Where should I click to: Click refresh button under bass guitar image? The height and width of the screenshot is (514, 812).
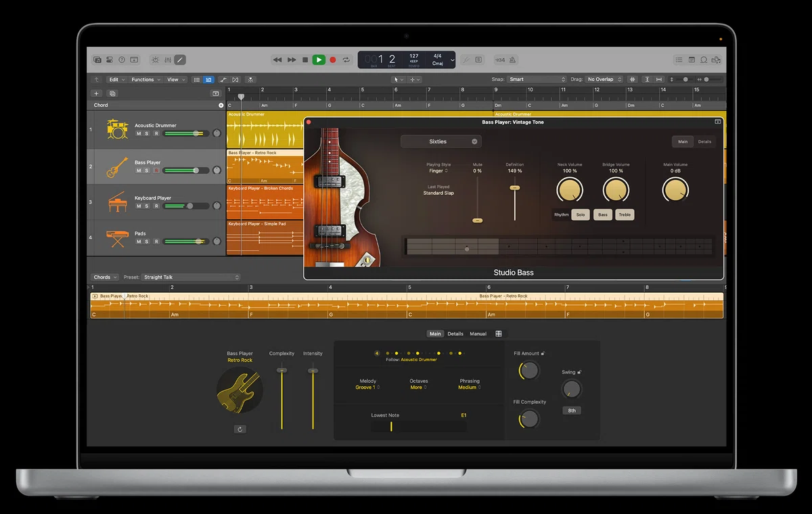(240, 429)
